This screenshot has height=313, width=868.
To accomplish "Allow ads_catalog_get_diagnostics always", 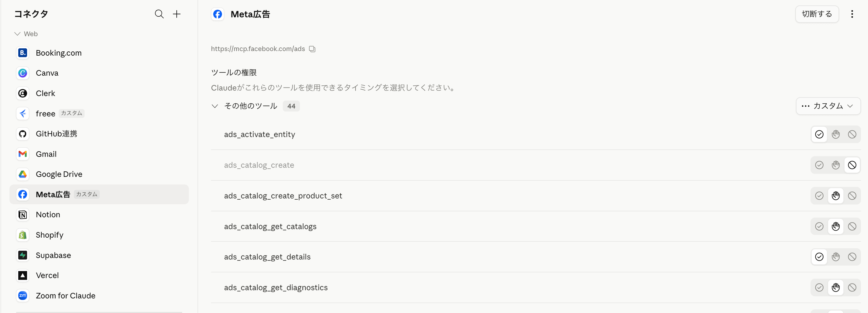I will click(x=819, y=287).
